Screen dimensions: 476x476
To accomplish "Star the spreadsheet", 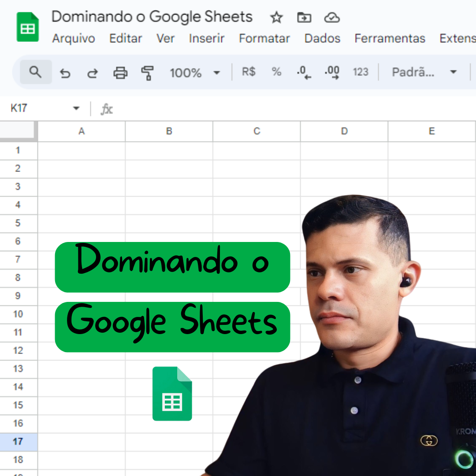I will [x=276, y=18].
